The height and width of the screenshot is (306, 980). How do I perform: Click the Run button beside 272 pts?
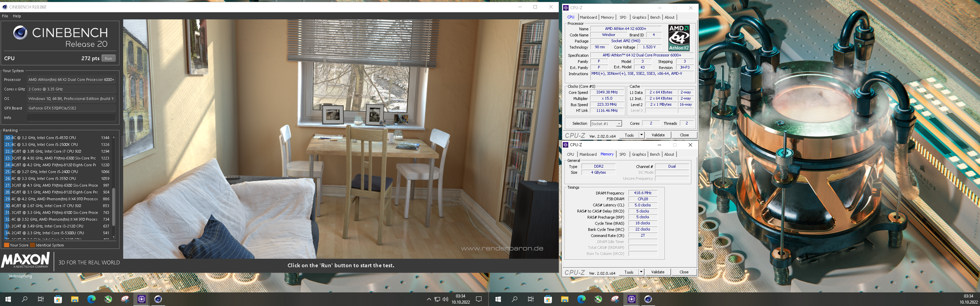(109, 58)
